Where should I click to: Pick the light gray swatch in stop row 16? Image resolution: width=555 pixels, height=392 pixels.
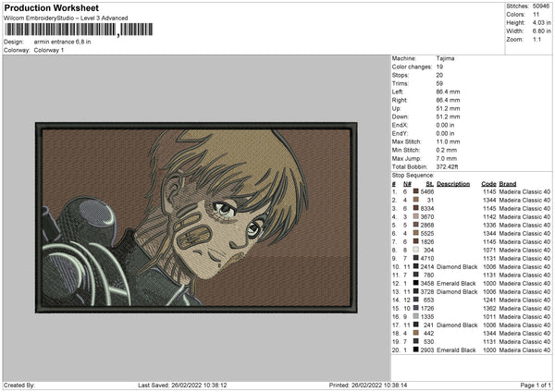point(416,316)
